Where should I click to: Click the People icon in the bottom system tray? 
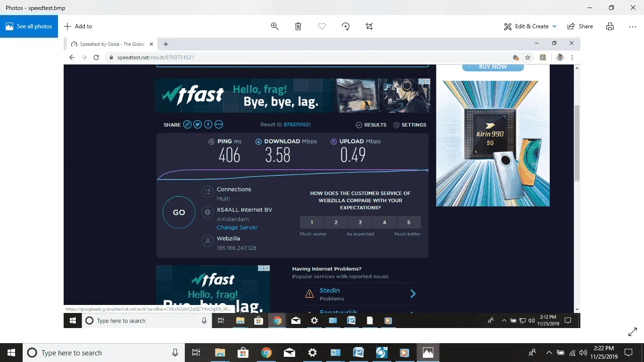(533, 353)
